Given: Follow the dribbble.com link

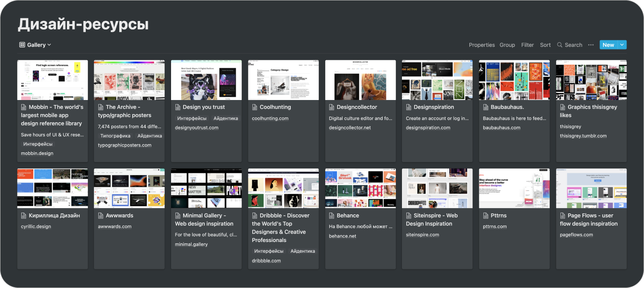Looking at the screenshot, I should (x=266, y=261).
